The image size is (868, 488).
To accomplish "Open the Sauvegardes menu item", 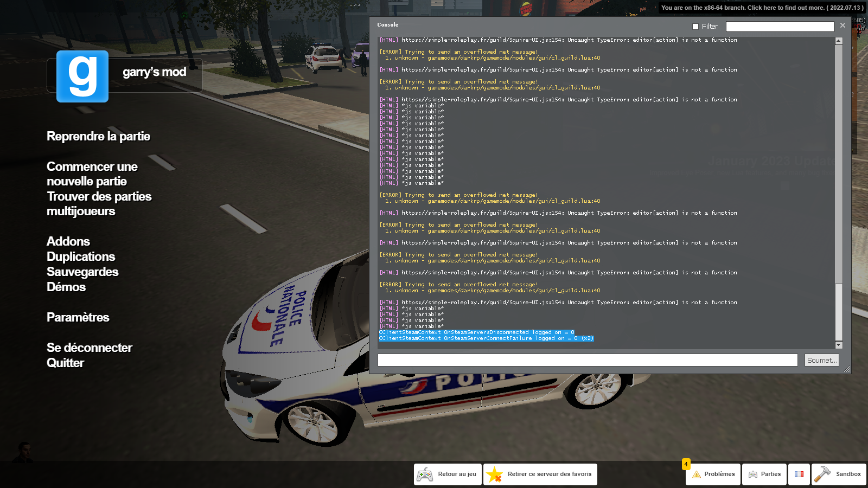I will [82, 272].
